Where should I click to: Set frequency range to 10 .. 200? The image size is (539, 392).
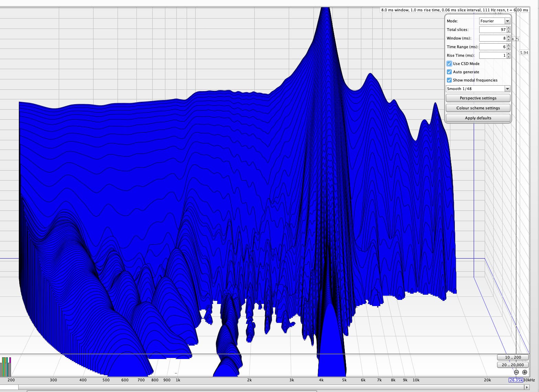pos(513,357)
